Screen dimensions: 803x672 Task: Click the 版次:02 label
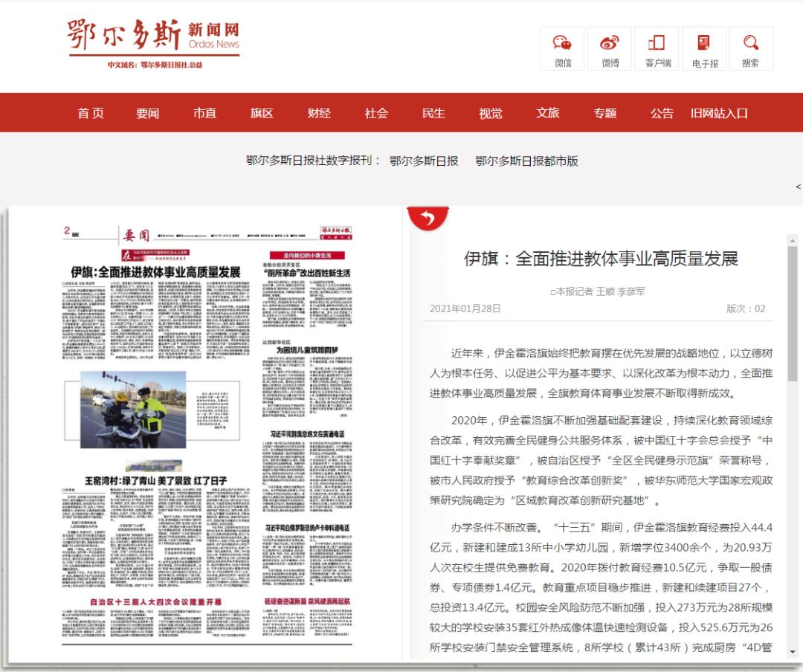tap(746, 308)
